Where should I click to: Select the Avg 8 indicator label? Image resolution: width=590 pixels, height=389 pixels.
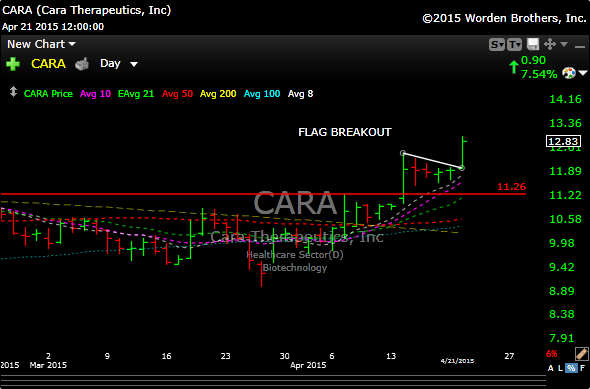click(300, 94)
